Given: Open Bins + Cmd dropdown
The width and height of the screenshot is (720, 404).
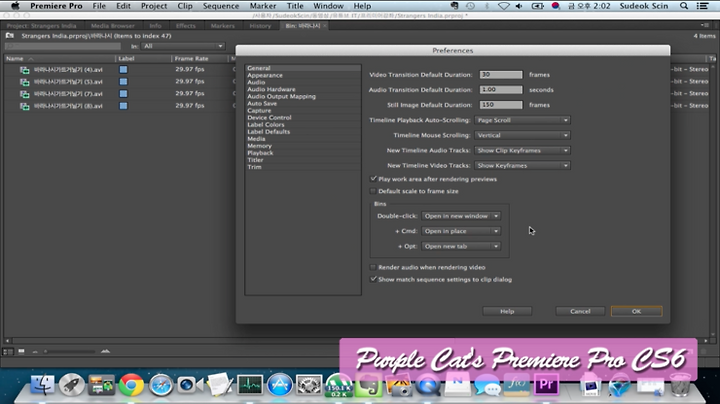Looking at the screenshot, I should point(461,231).
